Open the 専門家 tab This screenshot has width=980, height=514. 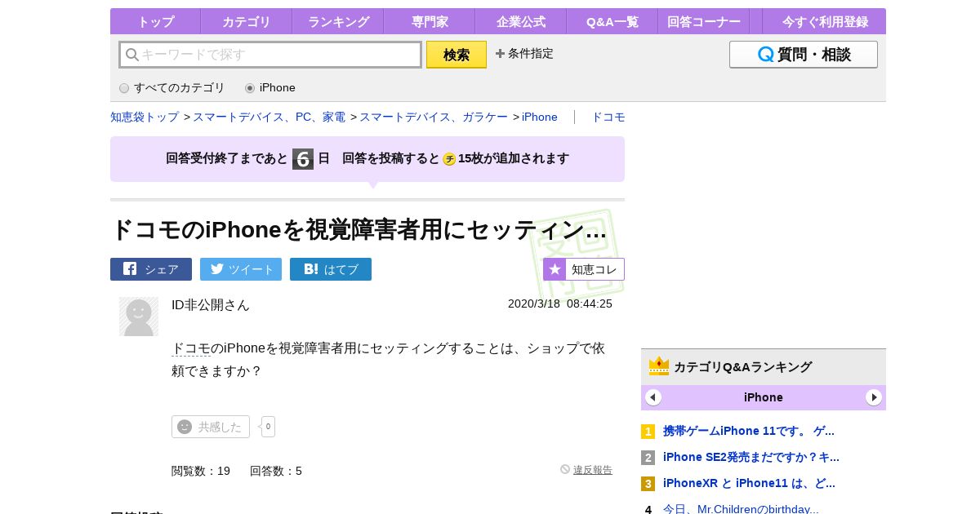point(430,21)
